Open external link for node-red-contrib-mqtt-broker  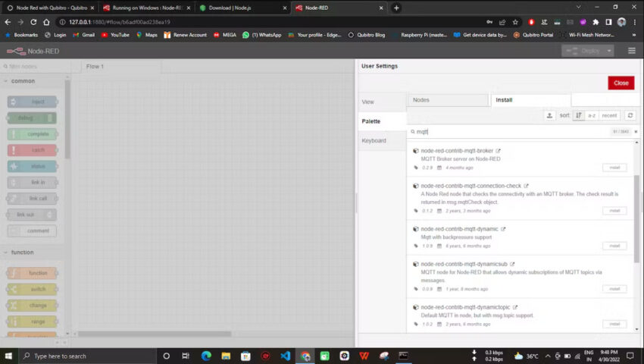pyautogui.click(x=498, y=151)
